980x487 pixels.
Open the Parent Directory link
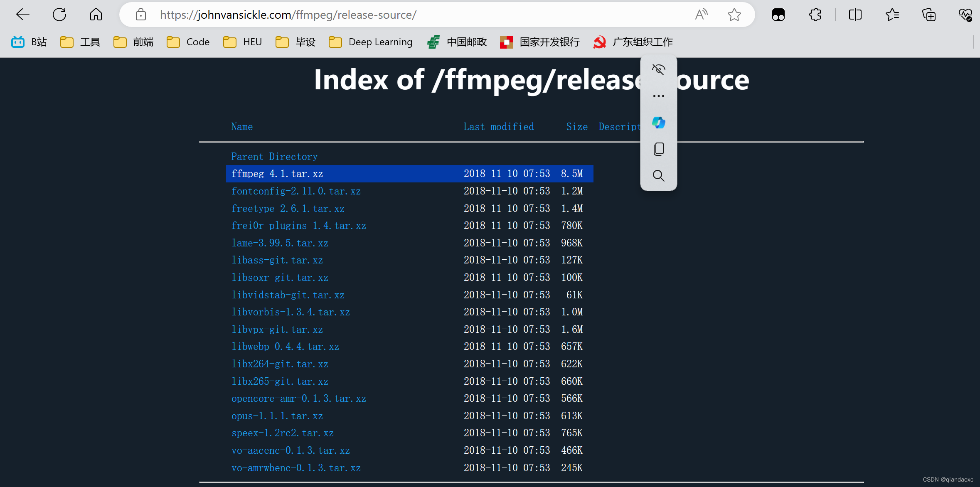tap(274, 157)
